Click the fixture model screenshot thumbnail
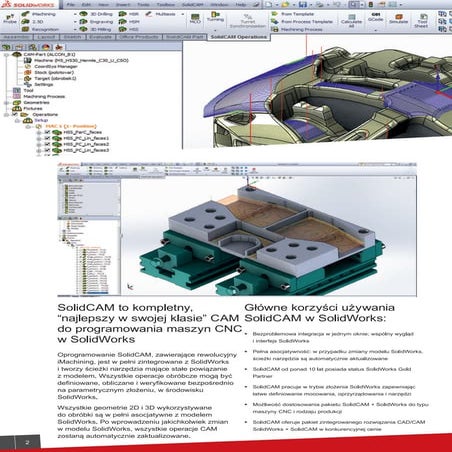Screen dimensions: 452x452 coord(237,229)
